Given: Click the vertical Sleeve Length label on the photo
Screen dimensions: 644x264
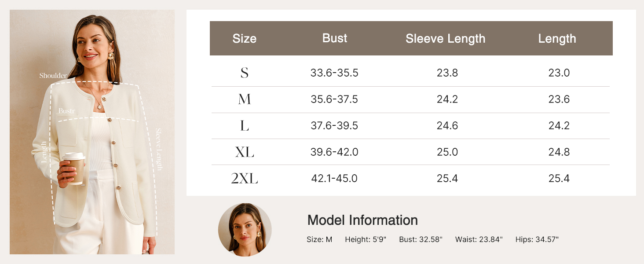Looking at the screenshot, I should click(x=159, y=149).
